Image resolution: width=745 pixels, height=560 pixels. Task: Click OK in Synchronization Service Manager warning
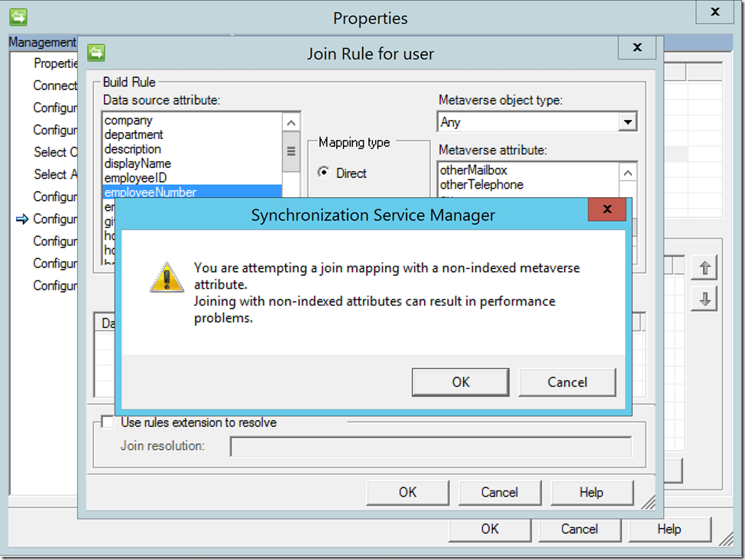[x=461, y=382]
